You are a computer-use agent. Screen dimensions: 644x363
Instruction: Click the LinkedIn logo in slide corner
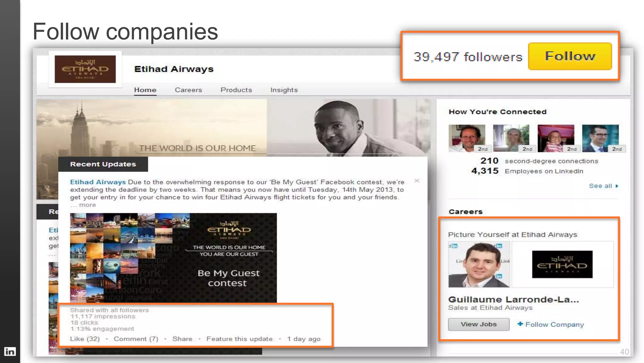10,351
